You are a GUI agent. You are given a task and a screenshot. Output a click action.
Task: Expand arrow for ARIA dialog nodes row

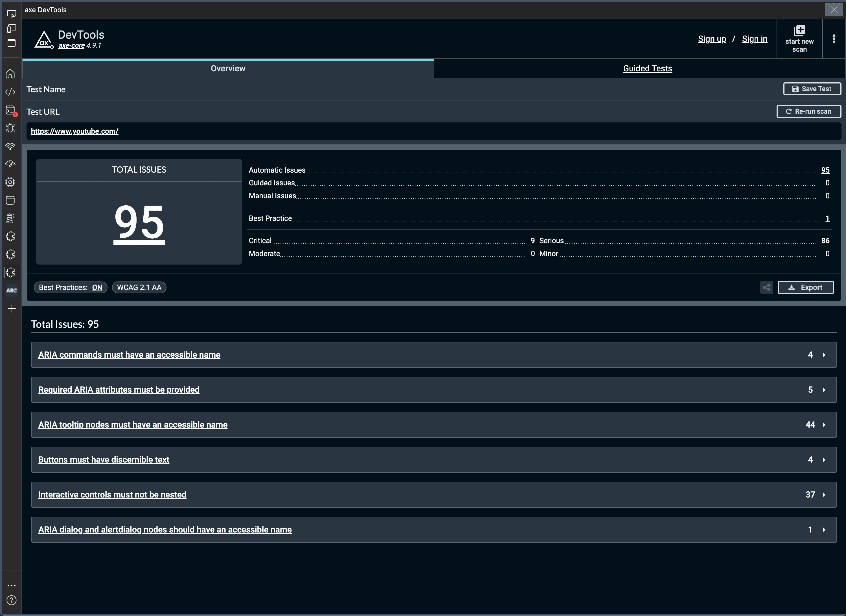[824, 530]
